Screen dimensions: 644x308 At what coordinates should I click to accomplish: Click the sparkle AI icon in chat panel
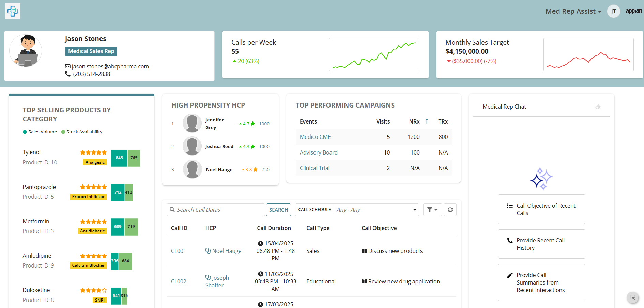[x=541, y=178]
